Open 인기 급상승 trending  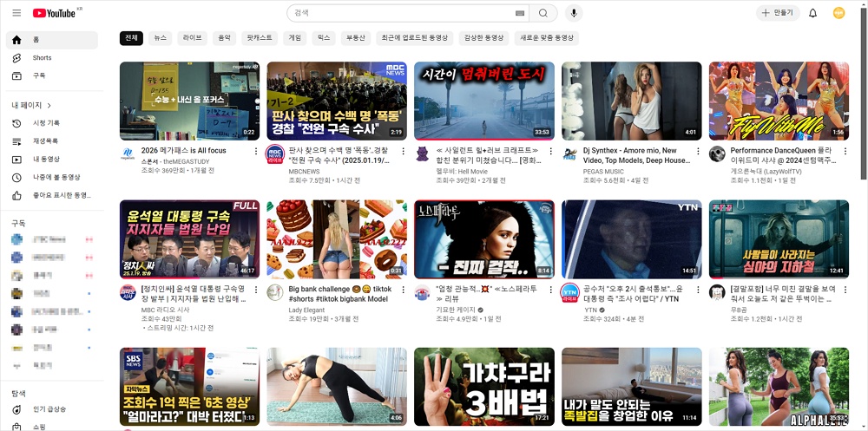[x=52, y=409]
